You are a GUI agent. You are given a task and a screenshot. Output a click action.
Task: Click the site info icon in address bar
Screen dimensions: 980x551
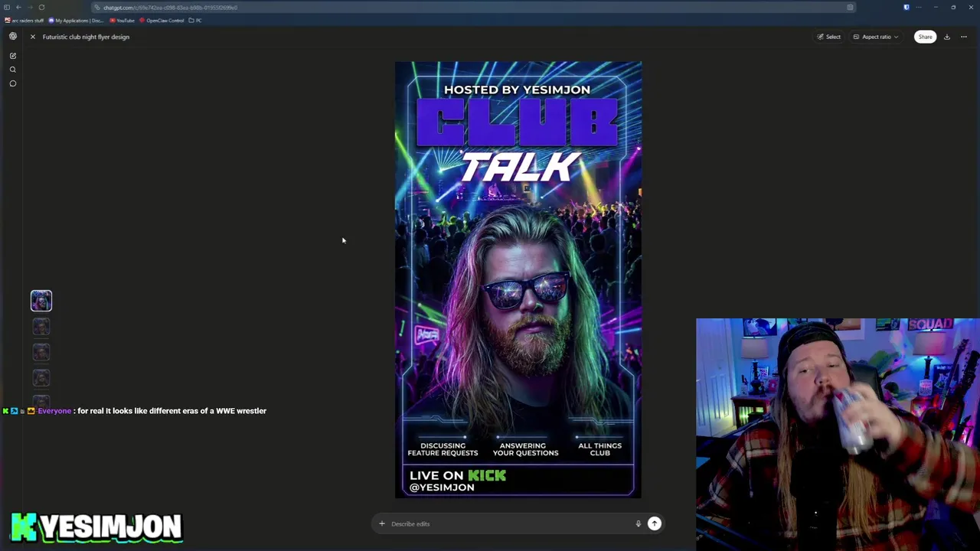(96, 8)
